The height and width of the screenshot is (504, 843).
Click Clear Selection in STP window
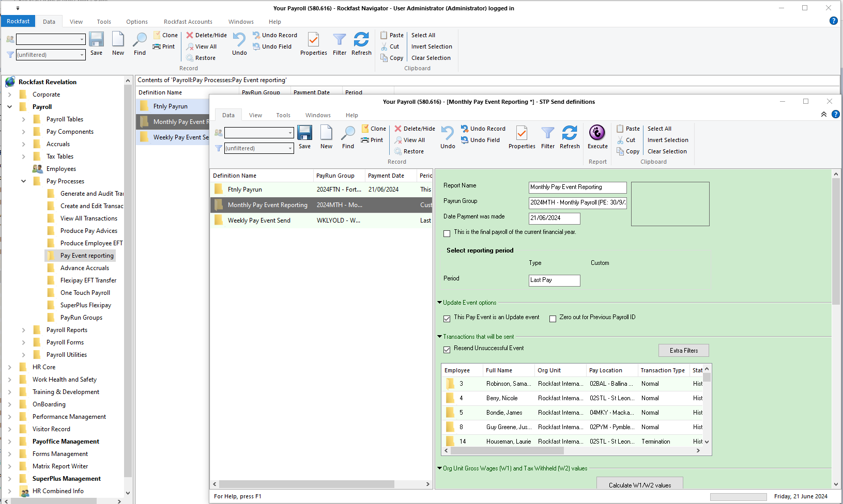click(x=667, y=151)
